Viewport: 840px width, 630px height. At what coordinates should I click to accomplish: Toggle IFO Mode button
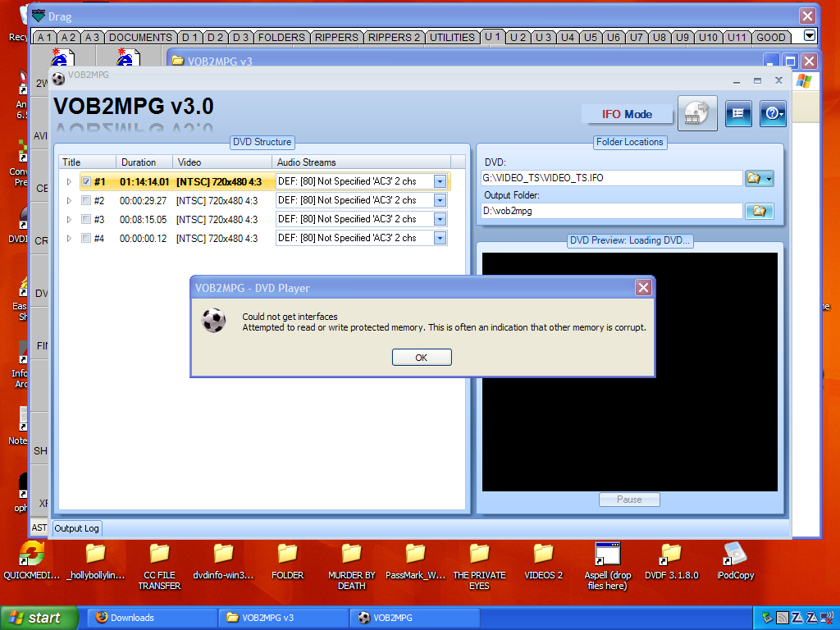627,114
